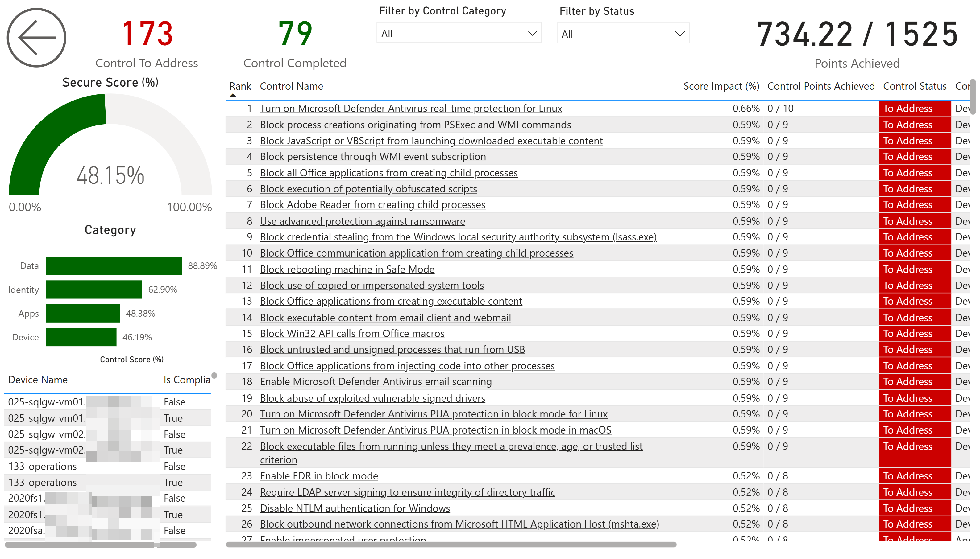Open Disable NTLM authentication for Windows link
980x559 pixels.
355,508
